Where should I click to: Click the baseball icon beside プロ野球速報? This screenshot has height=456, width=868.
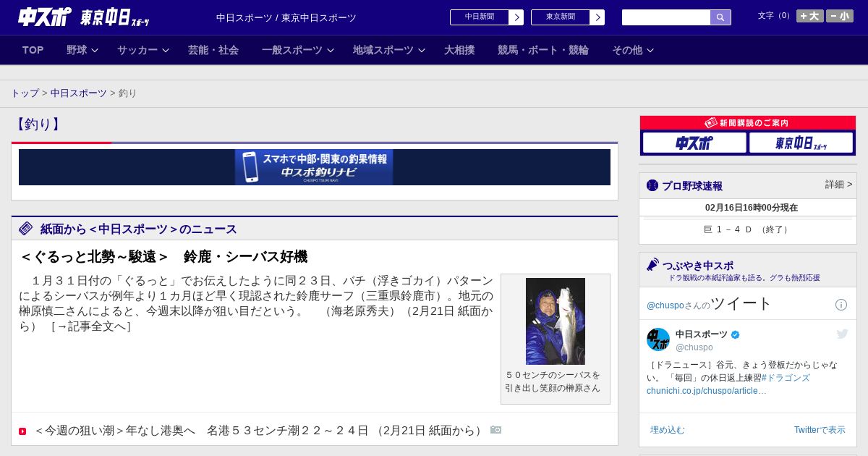(652, 185)
